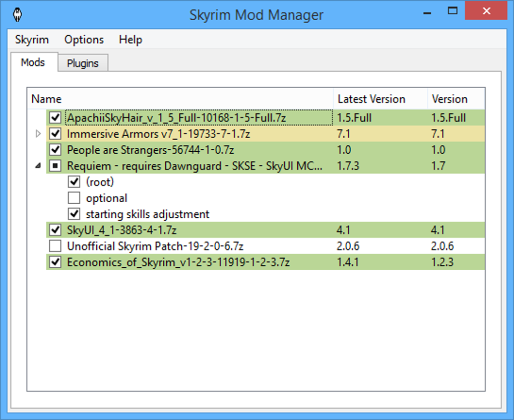Enable the optional component checkbox
Screen dimensions: 514x420
point(74,198)
